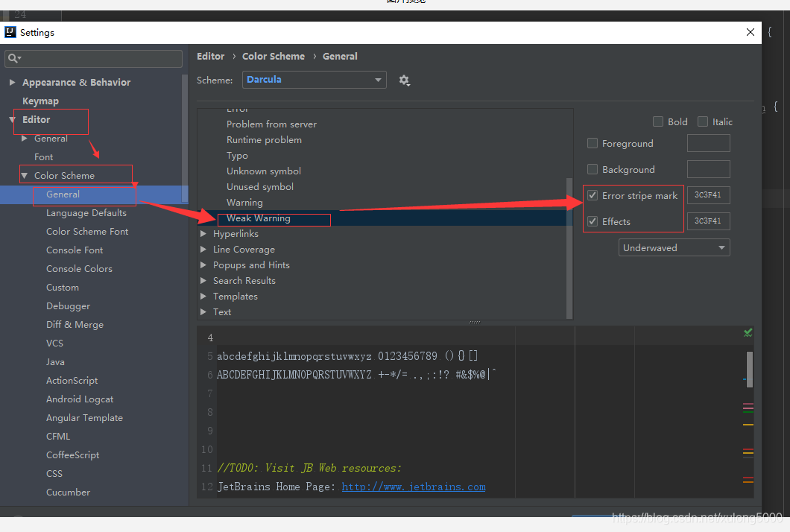The image size is (790, 532).
Task: Click Color Scheme in the breadcrumb
Action: [274, 57]
